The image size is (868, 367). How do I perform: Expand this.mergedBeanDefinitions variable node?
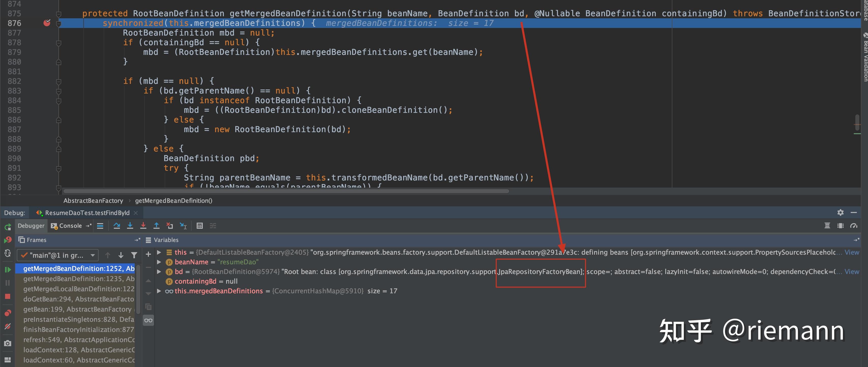point(159,291)
